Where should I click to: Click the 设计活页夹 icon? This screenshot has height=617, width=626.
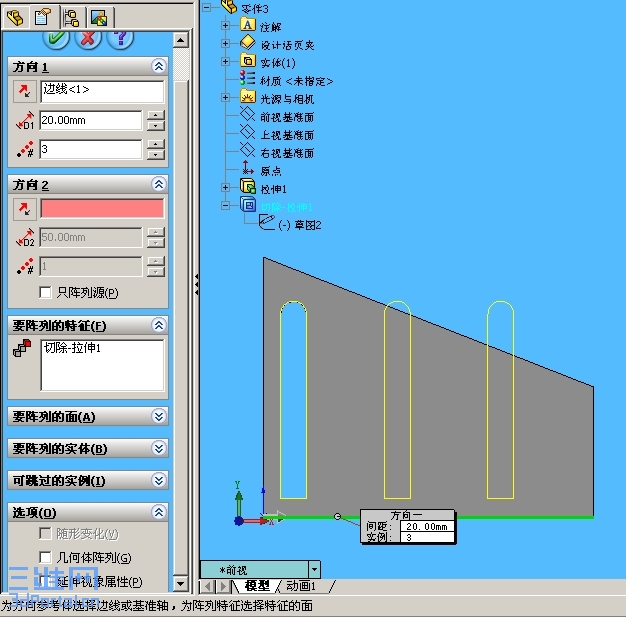[x=248, y=42]
